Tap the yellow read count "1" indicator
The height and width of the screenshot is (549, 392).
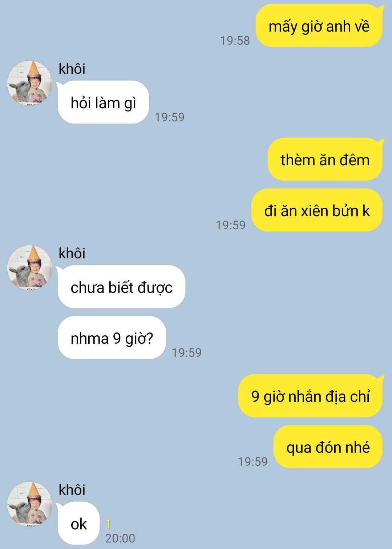108,524
